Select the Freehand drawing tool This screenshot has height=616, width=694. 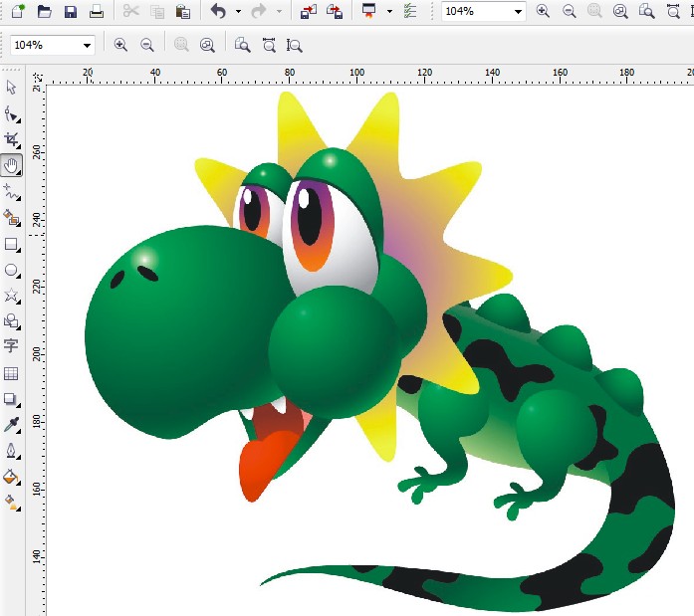[12, 192]
